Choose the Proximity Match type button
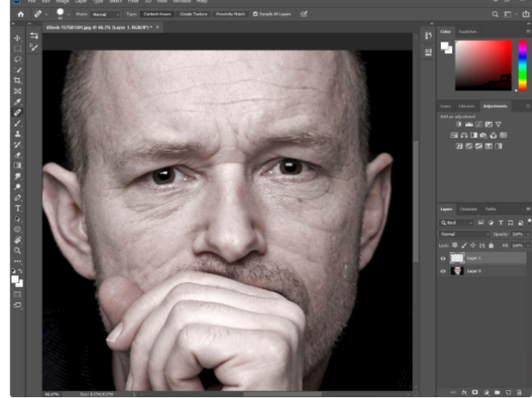Image resolution: width=532 pixels, height=398 pixels. 230,15
